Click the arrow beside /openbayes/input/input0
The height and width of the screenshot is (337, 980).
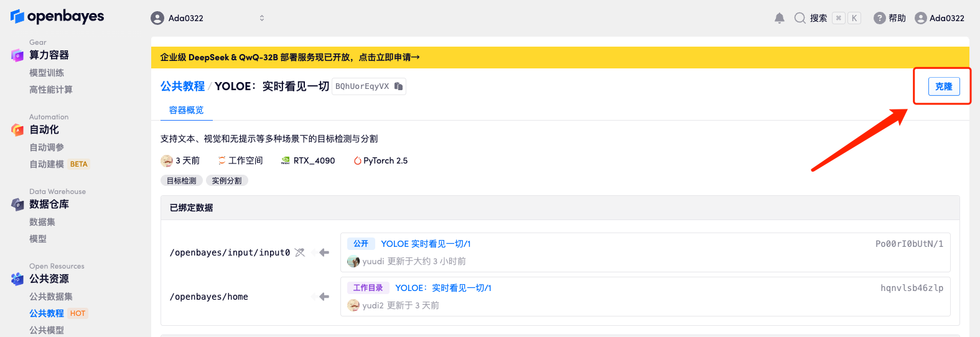324,252
